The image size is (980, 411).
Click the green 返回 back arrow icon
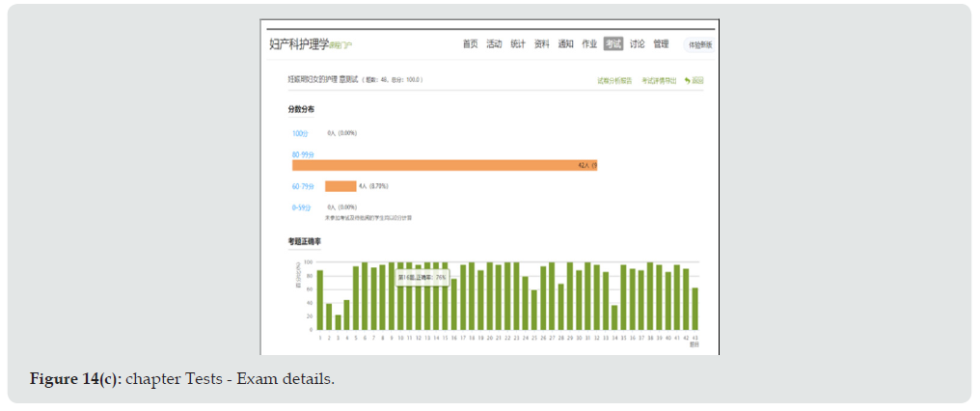[688, 81]
